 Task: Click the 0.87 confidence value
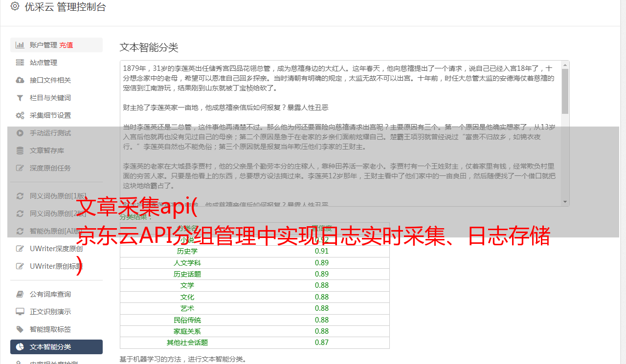pyautogui.click(x=322, y=343)
